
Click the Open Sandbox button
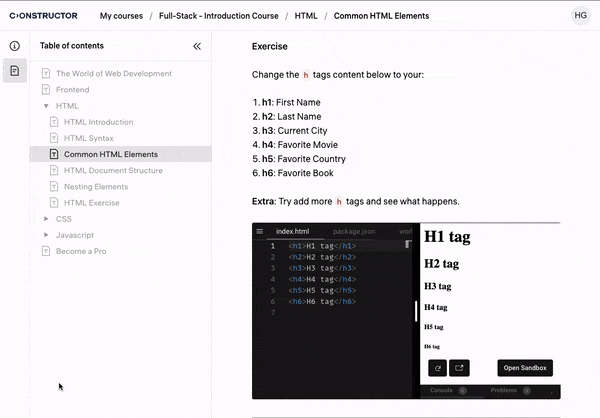[x=524, y=367]
